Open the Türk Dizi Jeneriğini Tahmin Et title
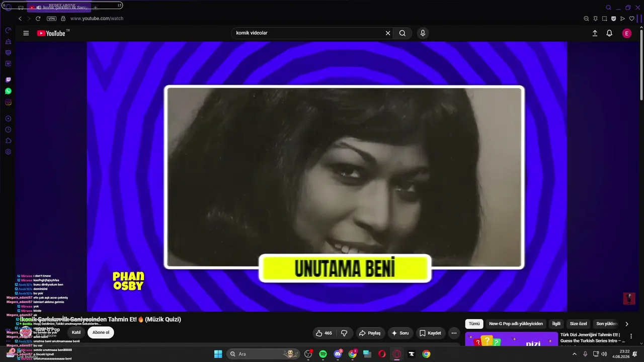This screenshot has width=644, height=362. pyautogui.click(x=593, y=338)
